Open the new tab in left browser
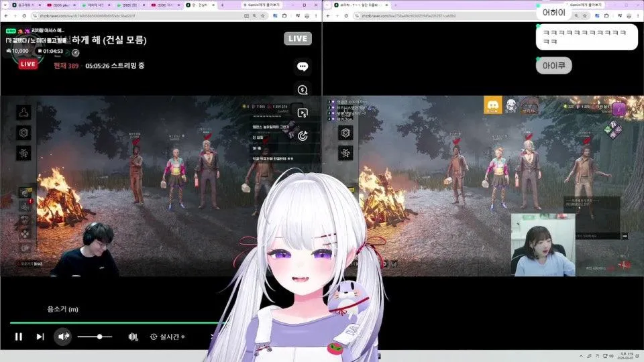 pos(223,5)
